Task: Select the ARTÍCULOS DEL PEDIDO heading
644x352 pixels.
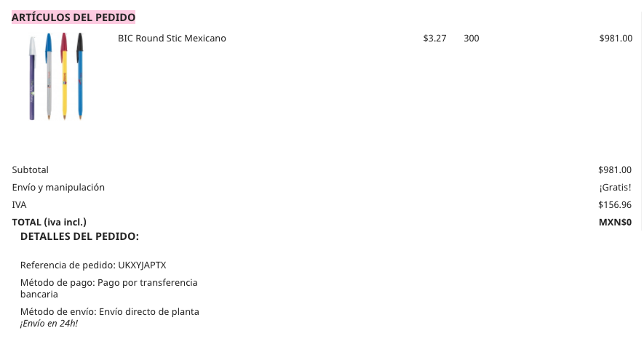Action: pos(73,17)
